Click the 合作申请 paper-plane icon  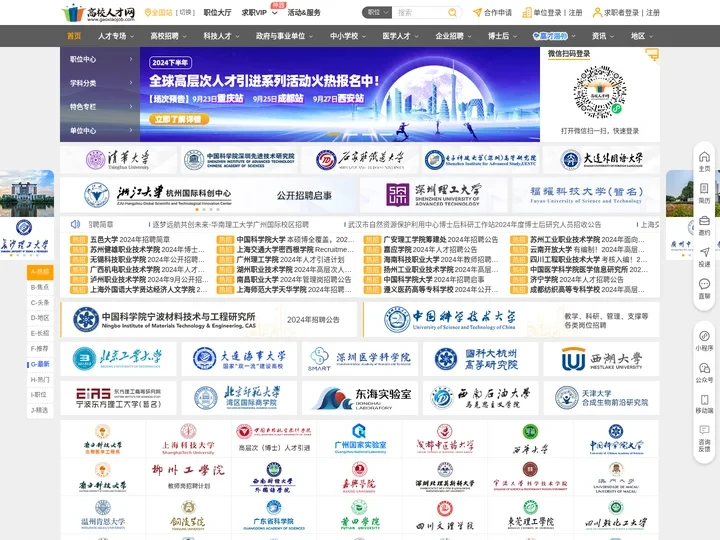[x=477, y=12]
